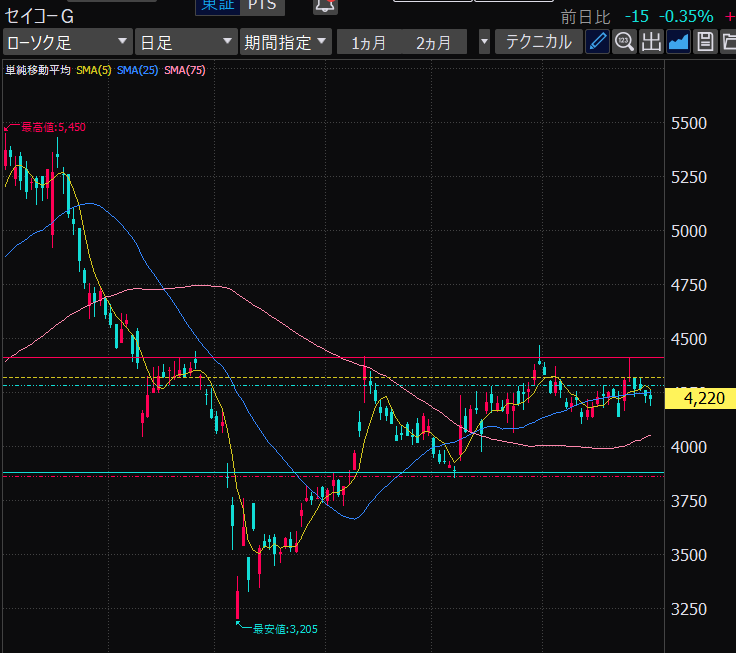Expand the extra period options arrow

[484, 42]
